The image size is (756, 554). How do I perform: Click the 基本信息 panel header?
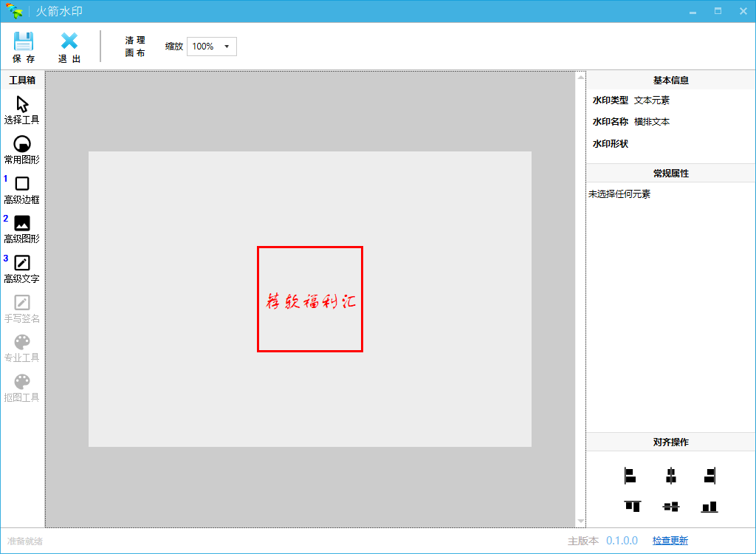point(670,80)
